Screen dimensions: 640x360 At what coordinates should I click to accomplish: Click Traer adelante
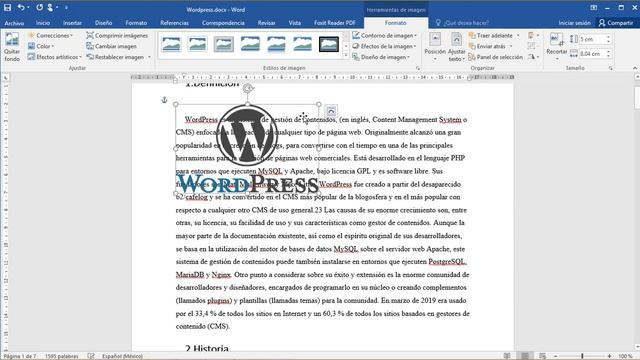point(490,36)
